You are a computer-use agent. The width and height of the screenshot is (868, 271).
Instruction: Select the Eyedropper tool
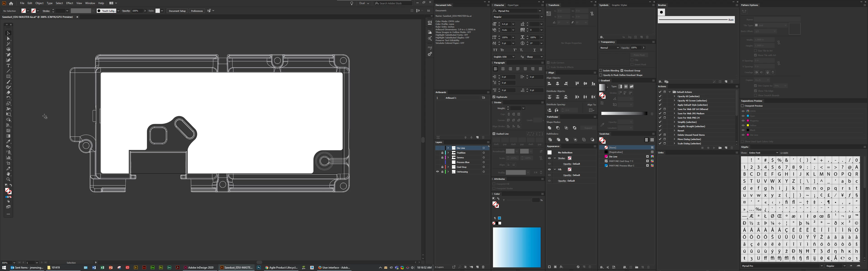(8, 142)
